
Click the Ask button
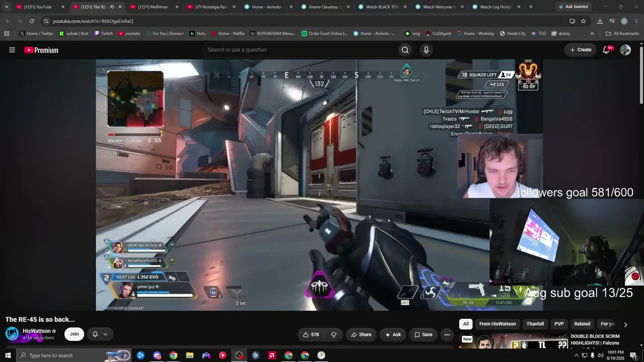(x=393, y=334)
